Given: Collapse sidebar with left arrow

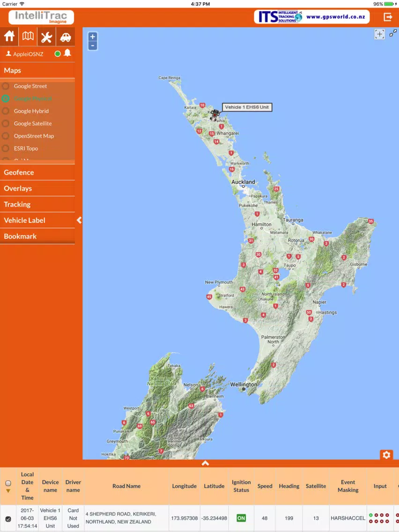Looking at the screenshot, I should point(79,220).
